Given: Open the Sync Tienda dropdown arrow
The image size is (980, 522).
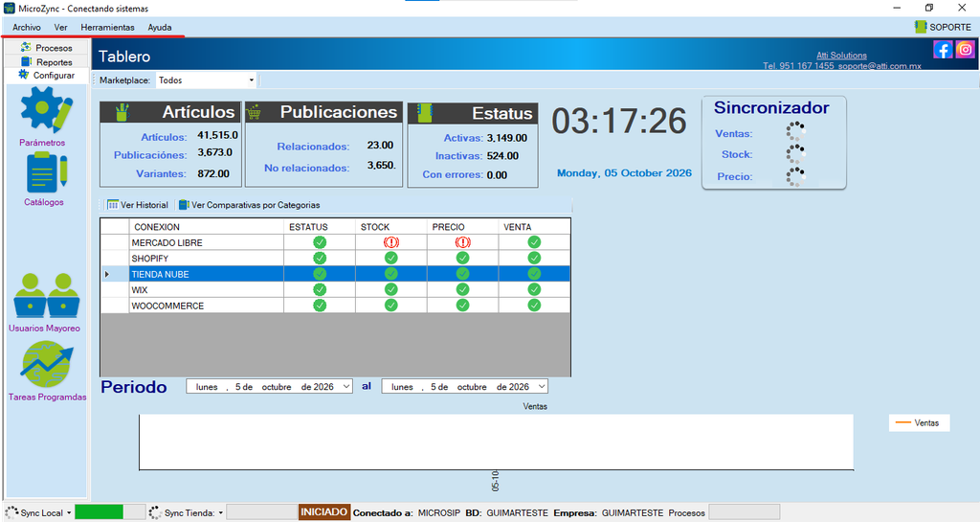Looking at the screenshot, I should click(221, 513).
